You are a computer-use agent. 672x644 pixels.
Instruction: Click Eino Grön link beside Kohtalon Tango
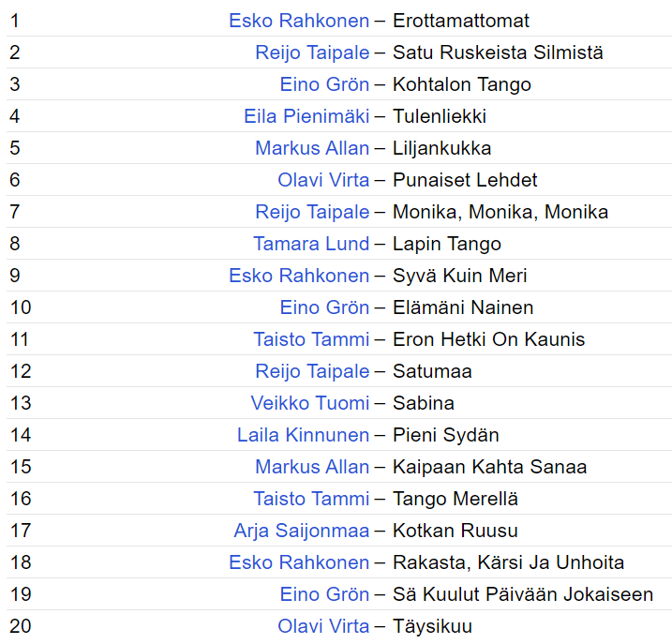tap(324, 84)
